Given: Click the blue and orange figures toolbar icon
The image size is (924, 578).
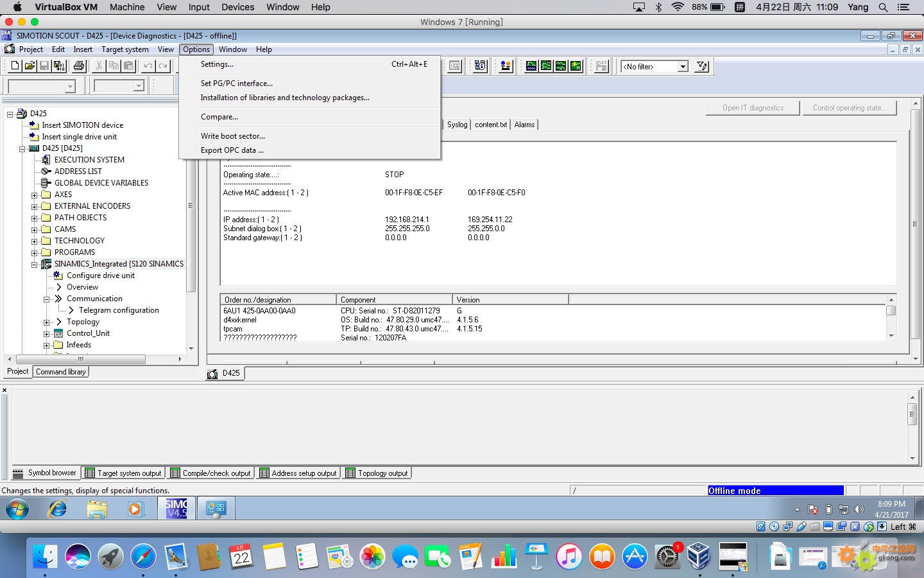Looking at the screenshot, I should point(506,66).
